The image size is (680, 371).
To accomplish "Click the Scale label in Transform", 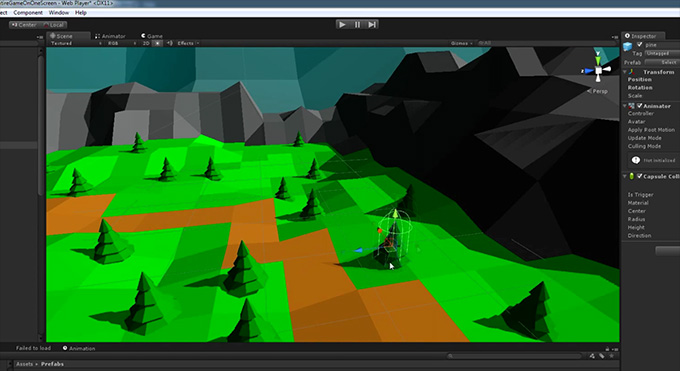I will point(635,96).
